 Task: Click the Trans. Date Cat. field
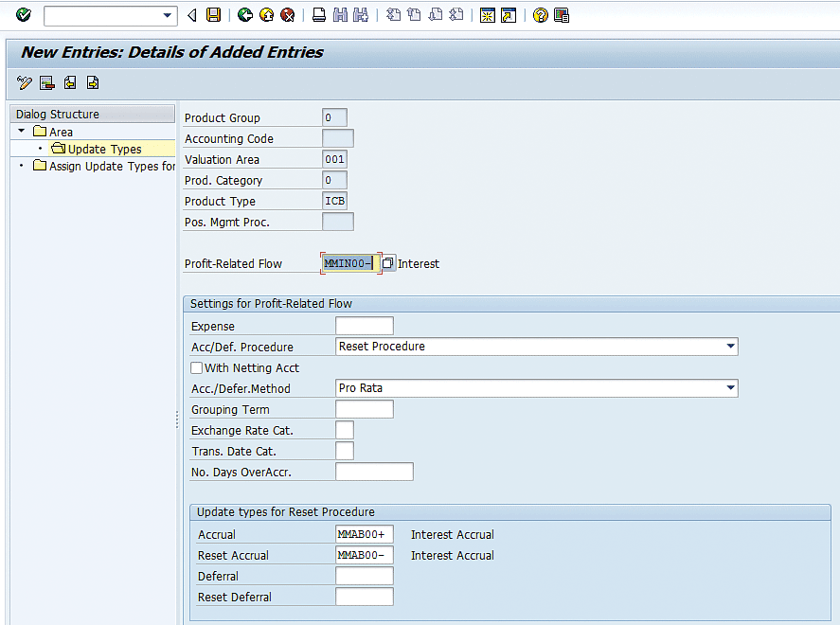pyautogui.click(x=345, y=451)
